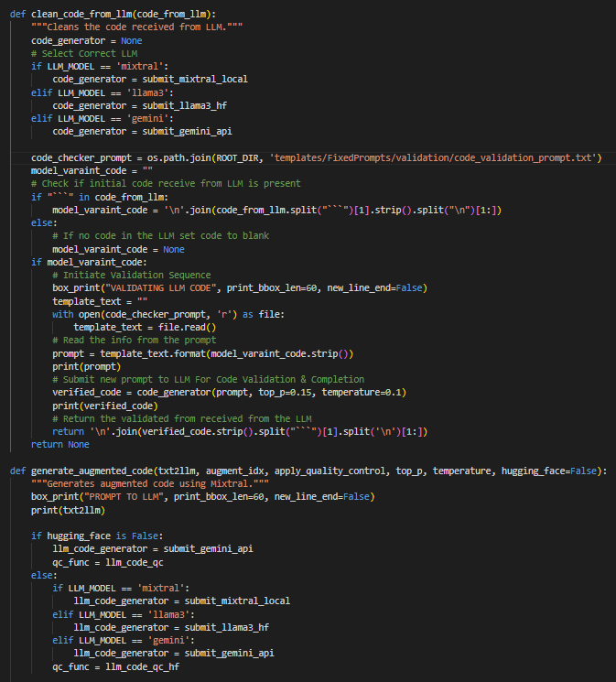This screenshot has height=682, width=616.
Task: Click the line "if hugging_face is False:"
Action: point(97,536)
